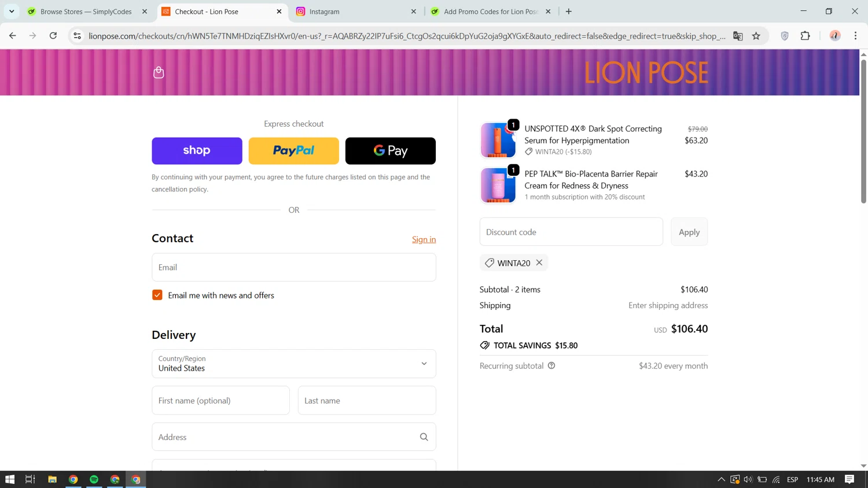Close the Instagram tab
Image resolution: width=868 pixels, height=488 pixels.
(x=414, y=12)
